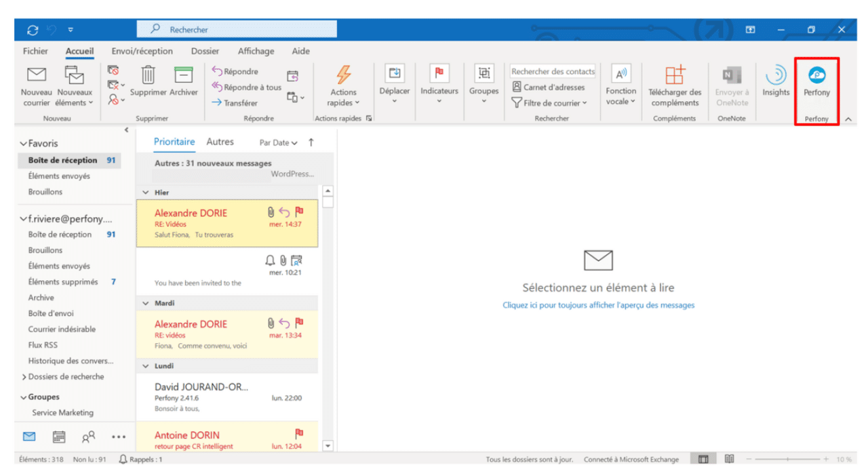The width and height of the screenshot is (868, 474).
Task: Click the link to always show message preview
Action: (x=597, y=305)
